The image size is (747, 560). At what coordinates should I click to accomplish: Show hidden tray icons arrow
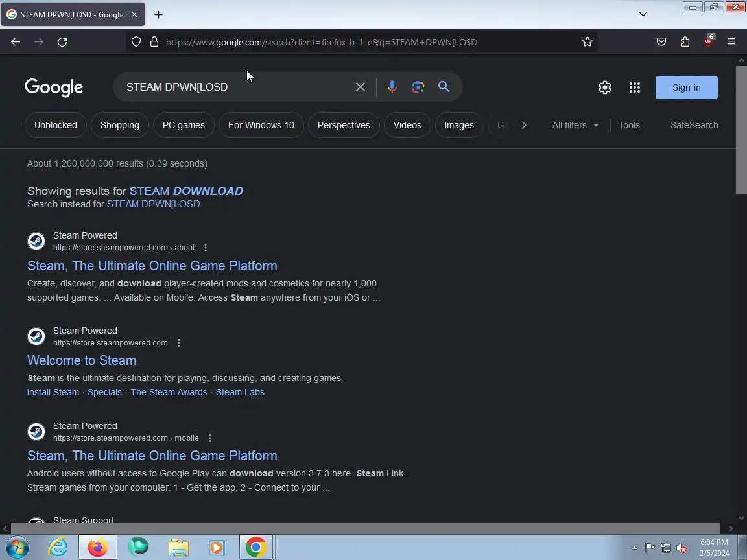click(x=634, y=548)
